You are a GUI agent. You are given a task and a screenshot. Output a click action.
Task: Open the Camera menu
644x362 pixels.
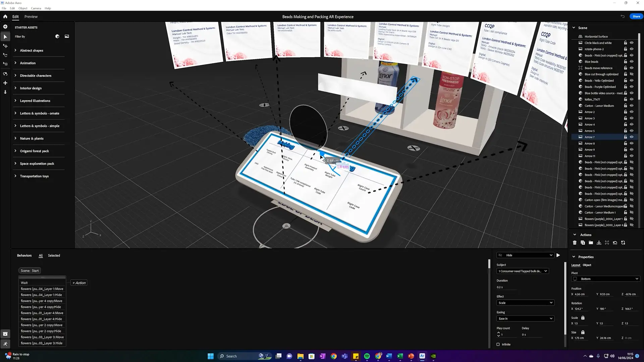[36, 8]
